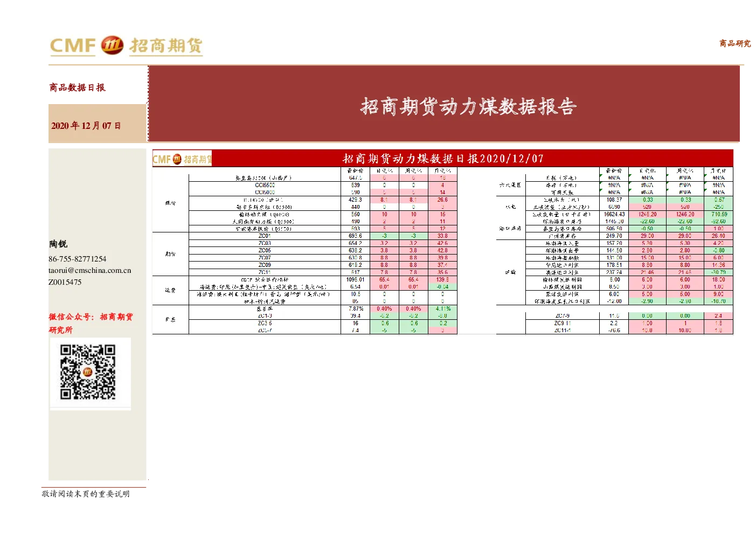
Task: Click the green cell showing 710.69
Action: 719,214
